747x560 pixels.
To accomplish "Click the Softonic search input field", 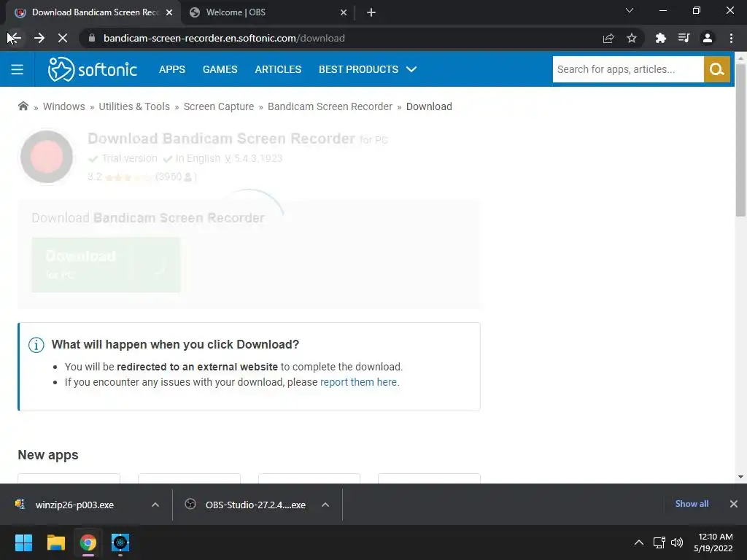I will click(x=628, y=69).
